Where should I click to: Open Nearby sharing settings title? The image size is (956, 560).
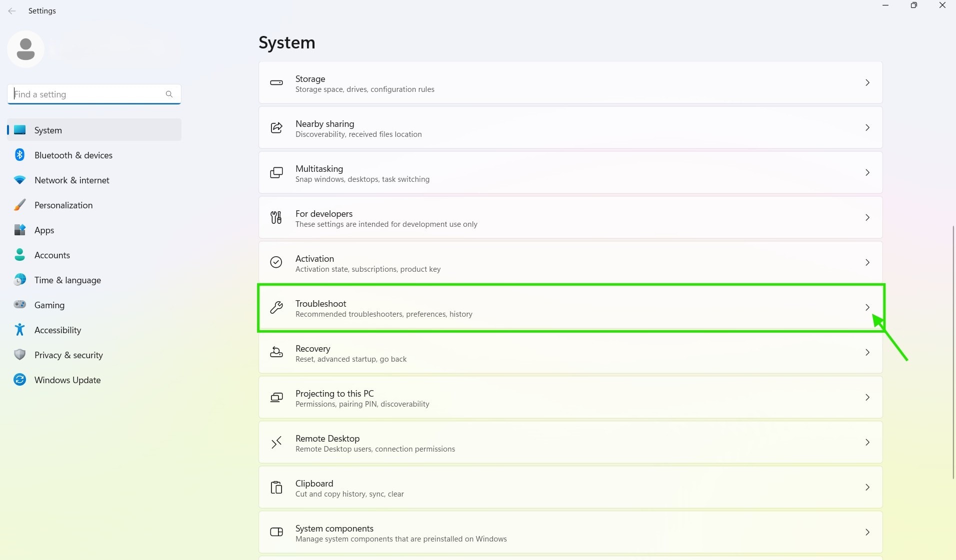tap(324, 124)
